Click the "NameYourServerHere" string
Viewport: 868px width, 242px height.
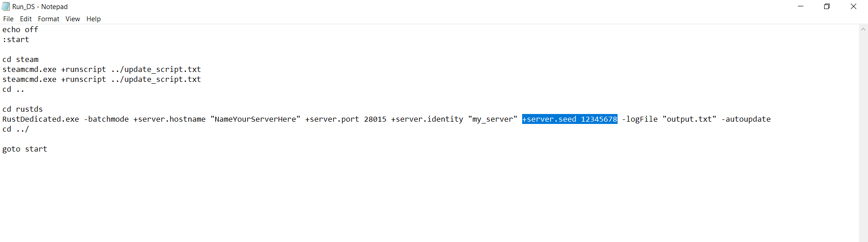coord(255,119)
